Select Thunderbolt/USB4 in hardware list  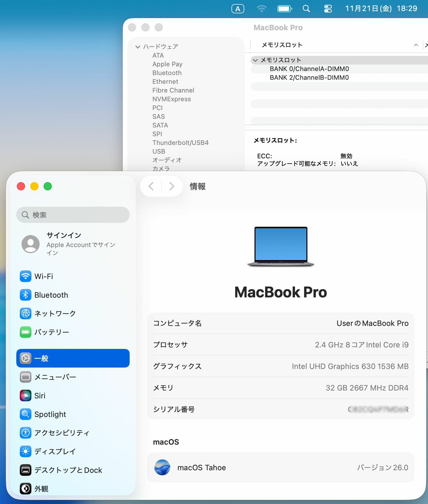[181, 143]
